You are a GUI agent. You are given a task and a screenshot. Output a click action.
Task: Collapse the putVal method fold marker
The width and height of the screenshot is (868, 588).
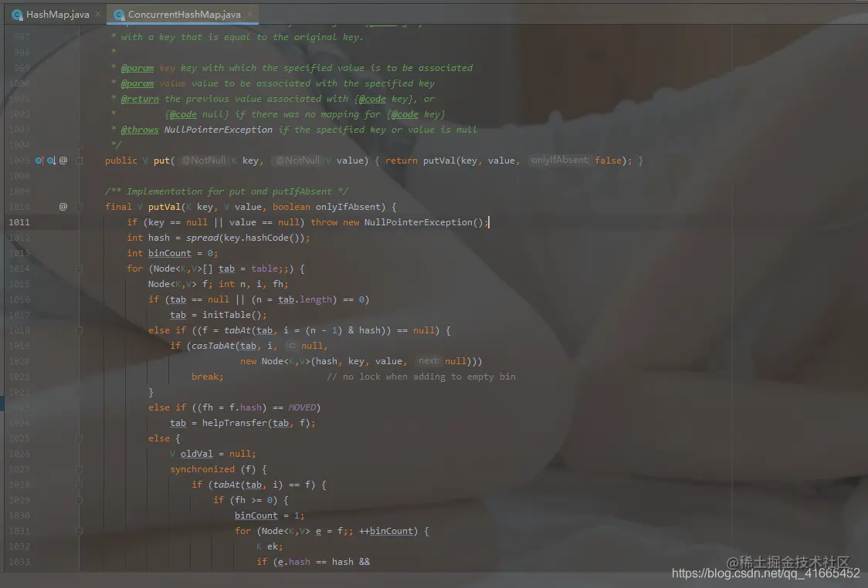(x=80, y=206)
